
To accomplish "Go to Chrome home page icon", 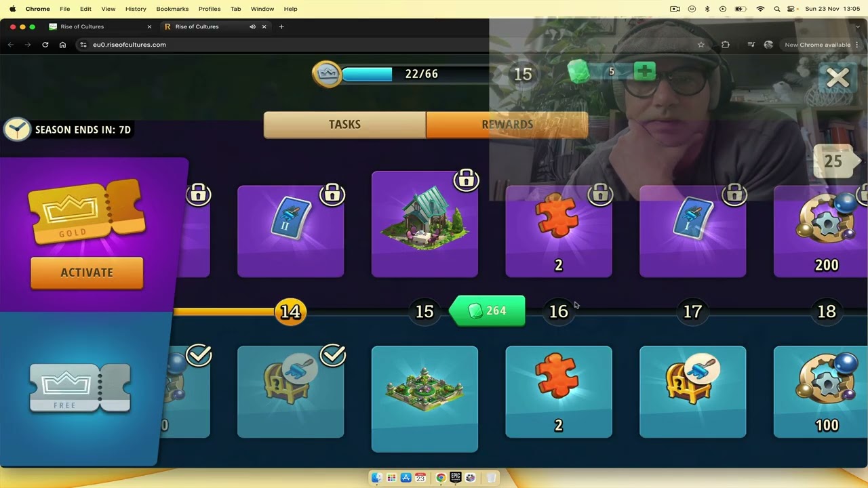I will [62, 45].
